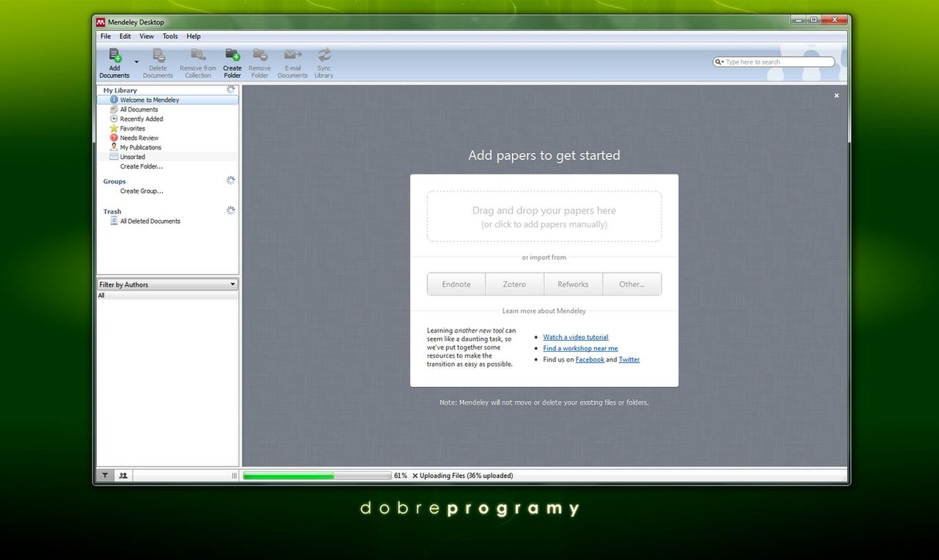The height and width of the screenshot is (560, 939).
Task: Click the drag and drop papers area
Action: click(544, 216)
